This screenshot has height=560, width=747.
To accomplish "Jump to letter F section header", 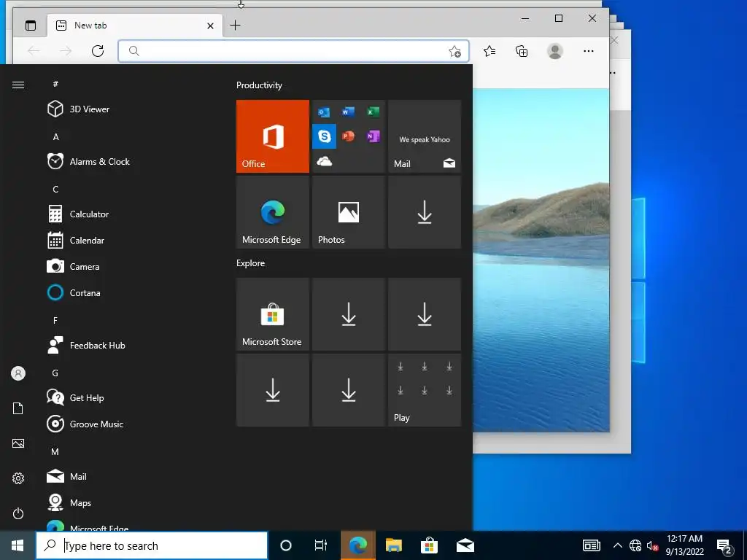I will (55, 321).
